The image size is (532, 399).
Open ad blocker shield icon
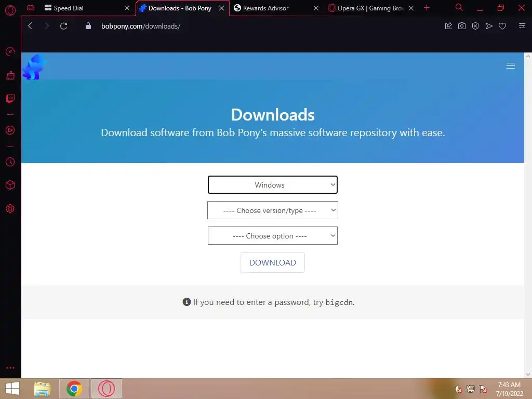pyautogui.click(x=475, y=26)
